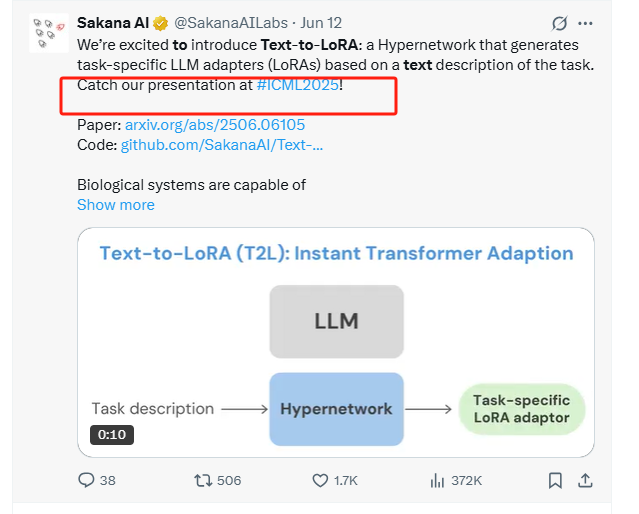Click the 372K views count

click(x=466, y=481)
